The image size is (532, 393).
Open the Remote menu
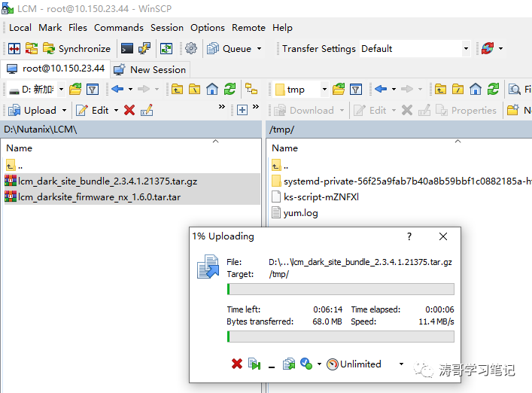click(248, 28)
